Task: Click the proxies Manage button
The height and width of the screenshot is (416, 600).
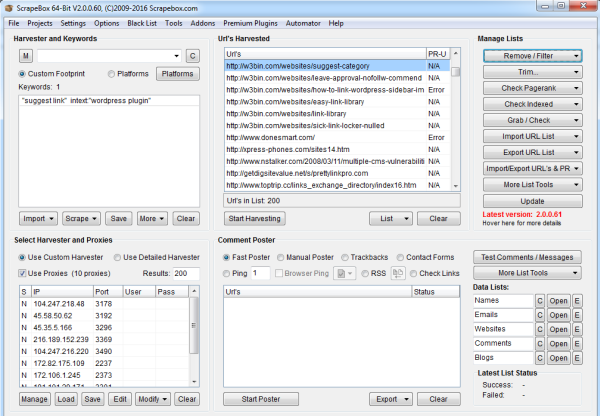Action: point(34,399)
